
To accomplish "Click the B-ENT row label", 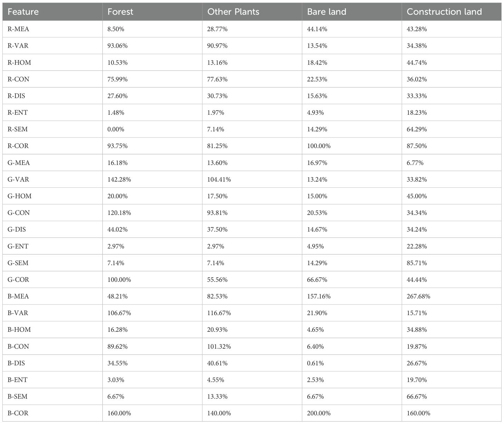I will pyautogui.click(x=17, y=380).
